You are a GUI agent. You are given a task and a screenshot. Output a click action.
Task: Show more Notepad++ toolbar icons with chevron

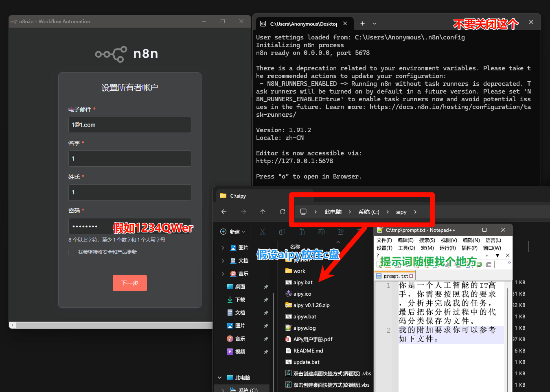pos(509,263)
